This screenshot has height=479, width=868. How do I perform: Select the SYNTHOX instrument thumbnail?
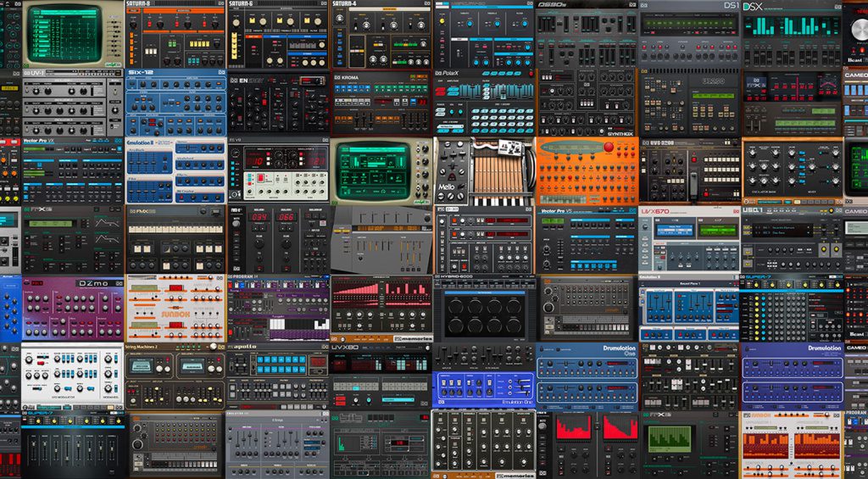click(587, 103)
